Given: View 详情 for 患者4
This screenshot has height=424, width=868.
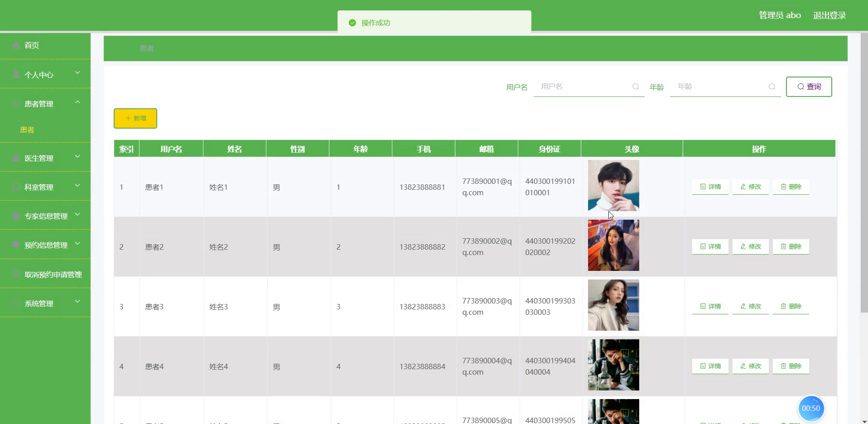Looking at the screenshot, I should tap(710, 366).
